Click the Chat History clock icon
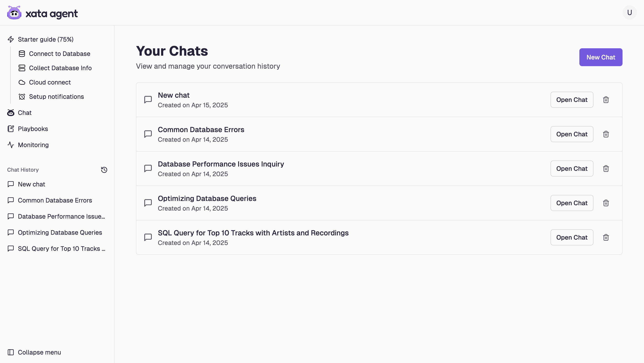 click(104, 170)
